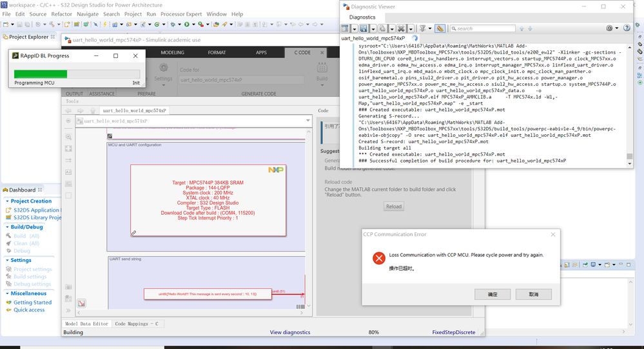The image size is (644, 349).
Task: Collapse the Project Creation section in Dashboard
Action: point(7,201)
